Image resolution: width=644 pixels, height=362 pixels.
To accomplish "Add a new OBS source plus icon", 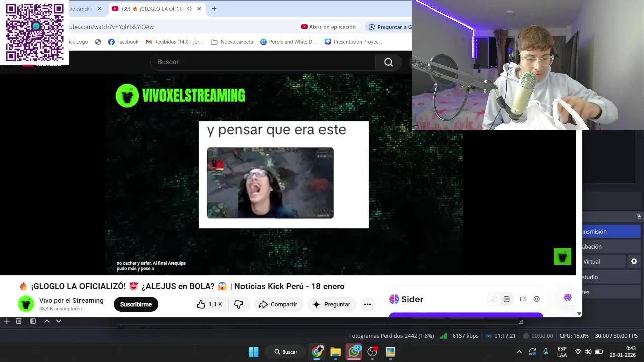I will click(7, 321).
